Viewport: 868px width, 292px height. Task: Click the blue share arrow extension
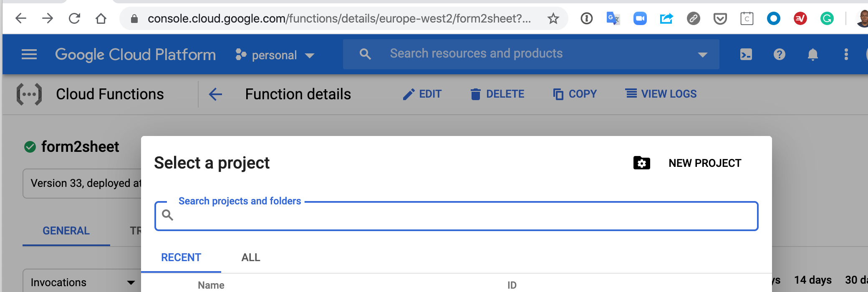666,18
